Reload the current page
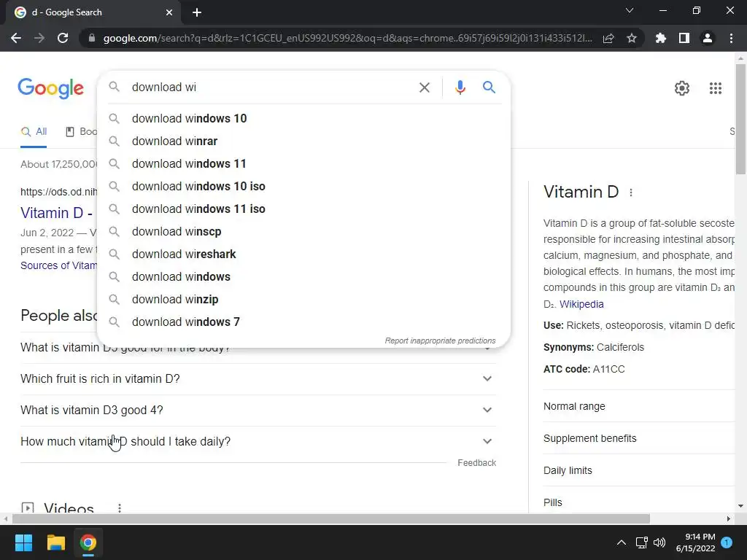The height and width of the screenshot is (560, 747). [63, 38]
